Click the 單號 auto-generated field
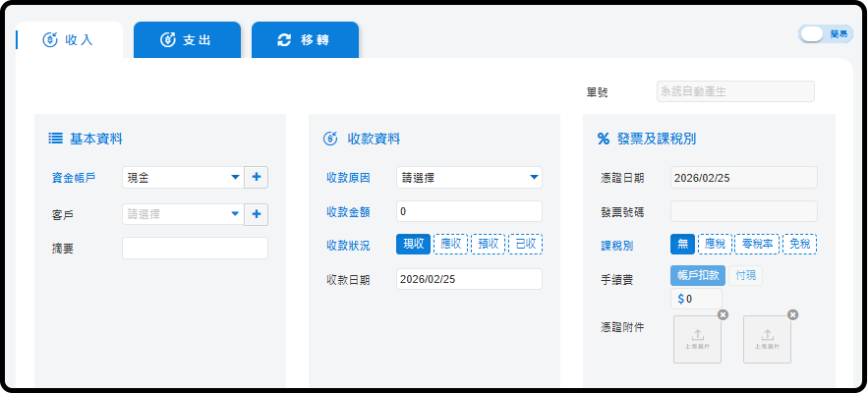The image size is (868, 393). click(x=735, y=92)
